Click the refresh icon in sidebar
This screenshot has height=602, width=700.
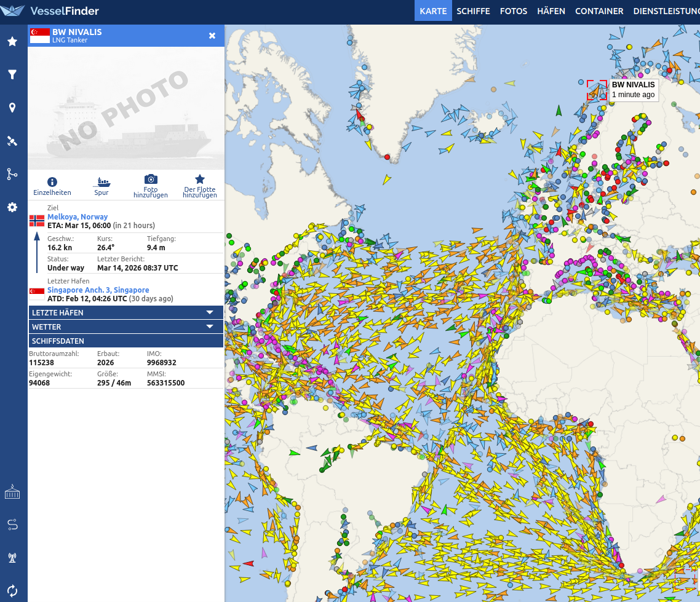tap(12, 590)
